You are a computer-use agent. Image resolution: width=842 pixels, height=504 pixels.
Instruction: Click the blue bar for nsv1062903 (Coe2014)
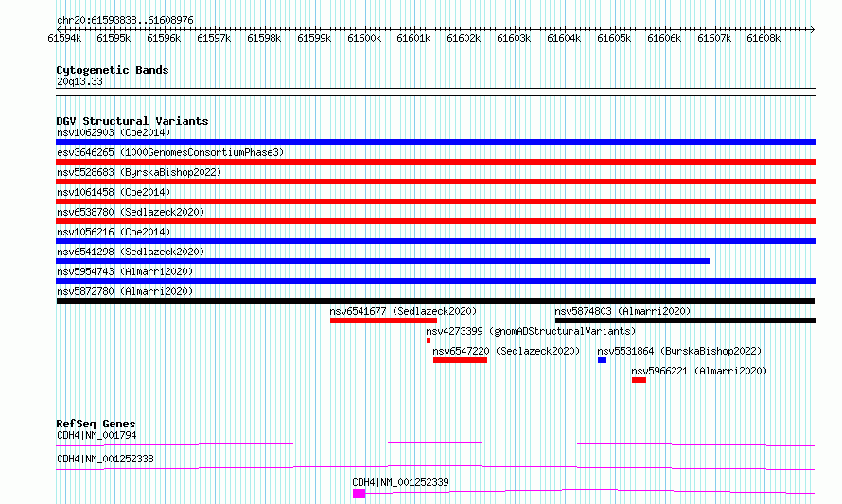435,142
